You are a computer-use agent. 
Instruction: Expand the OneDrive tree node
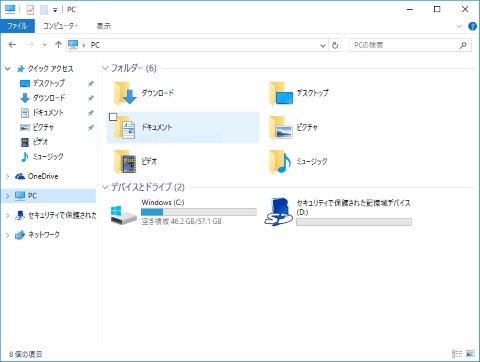[8, 177]
